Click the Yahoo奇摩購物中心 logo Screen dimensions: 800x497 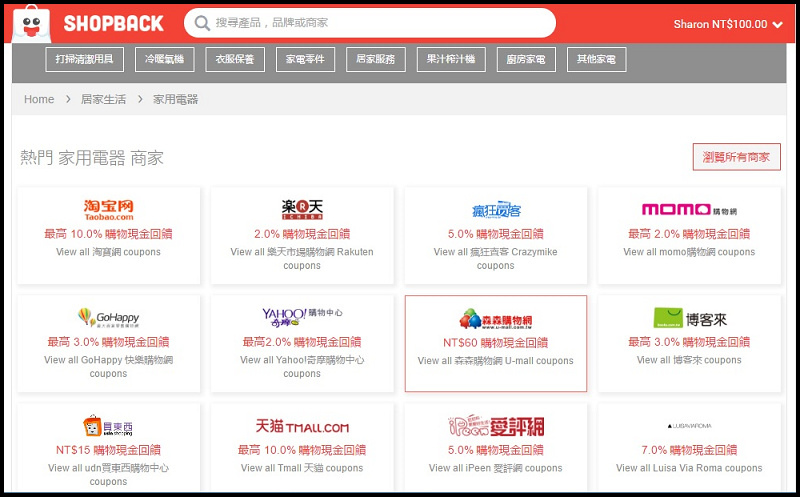point(302,317)
